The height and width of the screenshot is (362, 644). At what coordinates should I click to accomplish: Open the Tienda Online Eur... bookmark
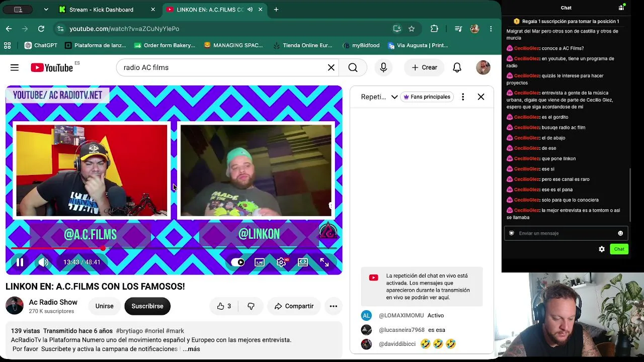[x=303, y=45]
